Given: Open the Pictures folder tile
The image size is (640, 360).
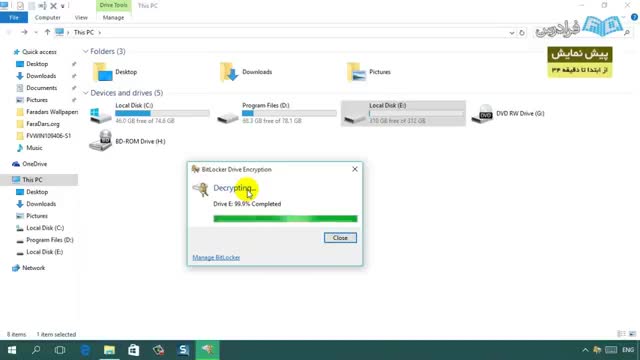Looking at the screenshot, I should pos(369,72).
